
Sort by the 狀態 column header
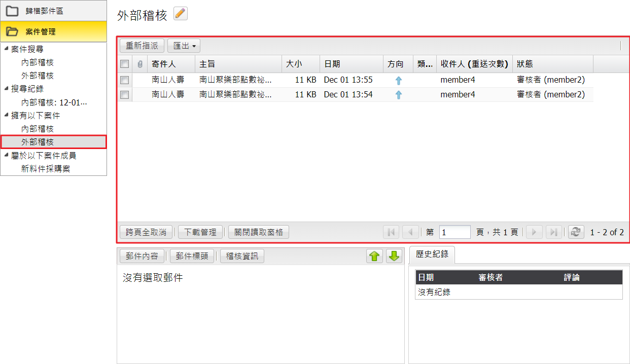[553, 64]
